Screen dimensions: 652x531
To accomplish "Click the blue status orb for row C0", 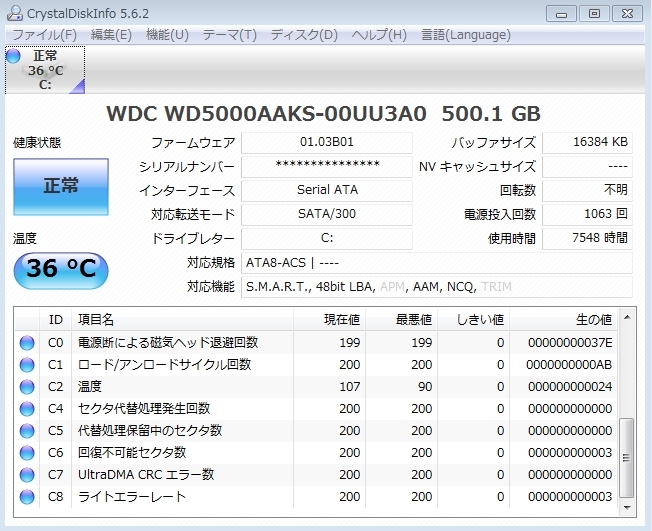I will point(27,343).
